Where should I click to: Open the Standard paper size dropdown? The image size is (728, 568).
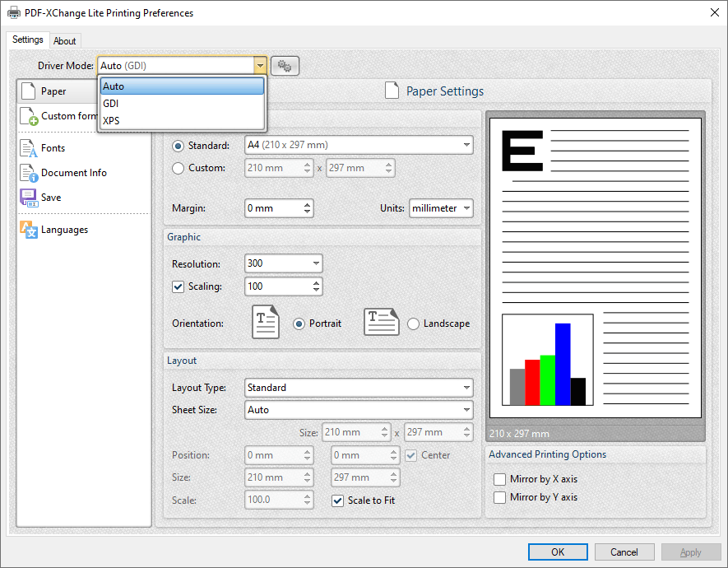click(x=467, y=145)
